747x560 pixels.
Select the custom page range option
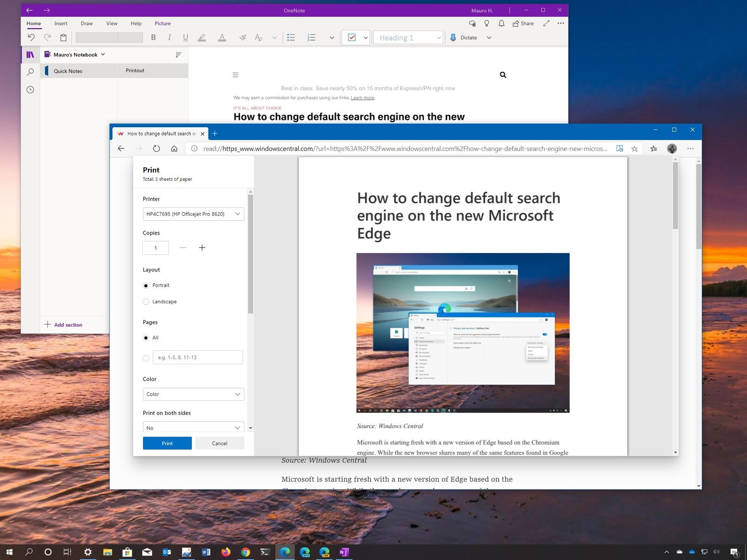point(146,358)
